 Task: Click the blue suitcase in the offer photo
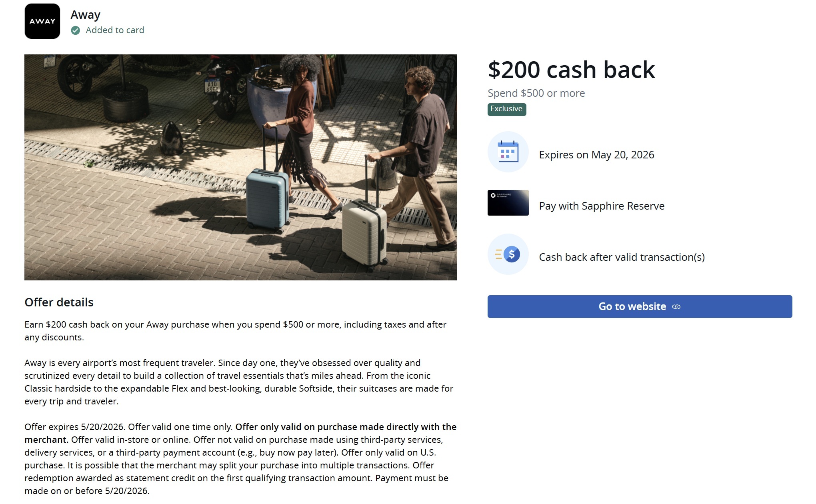pos(267,200)
